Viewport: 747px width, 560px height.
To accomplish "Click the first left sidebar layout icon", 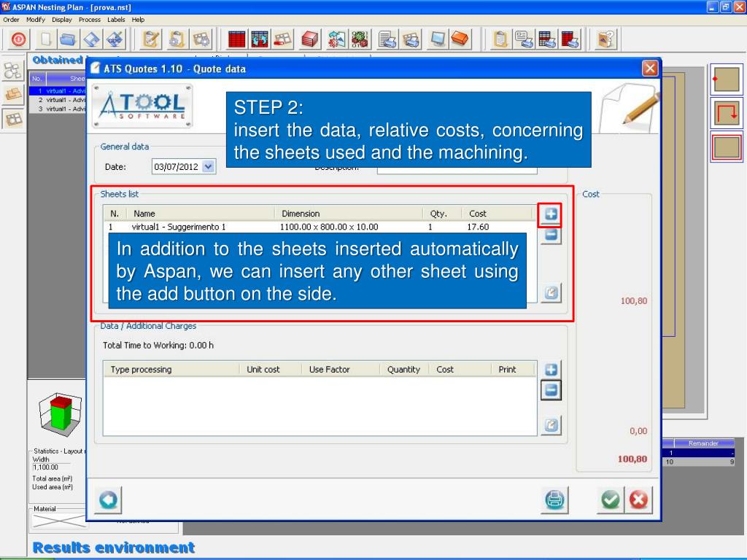I will [13, 71].
